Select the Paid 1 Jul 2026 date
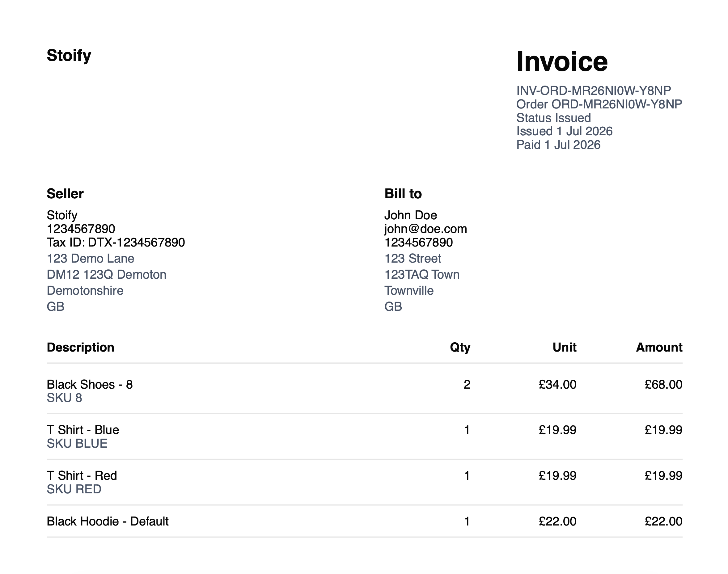Image resolution: width=728 pixels, height=574 pixels. tap(558, 145)
